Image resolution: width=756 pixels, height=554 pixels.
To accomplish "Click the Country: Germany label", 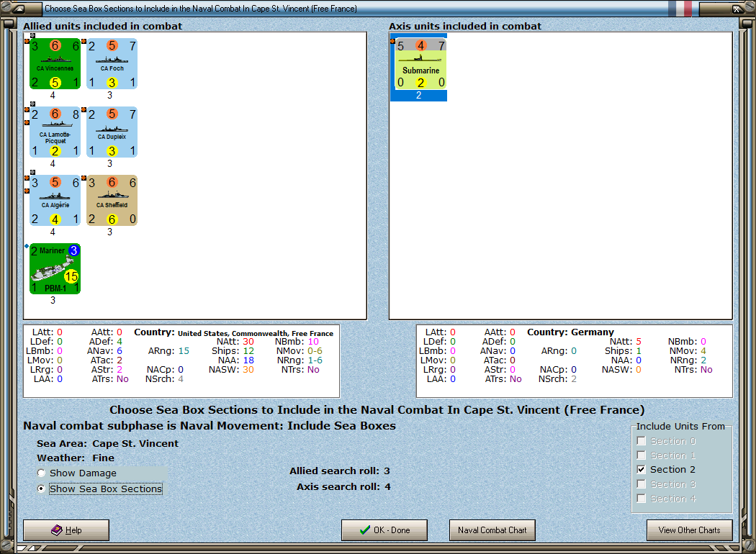I will [x=570, y=332].
